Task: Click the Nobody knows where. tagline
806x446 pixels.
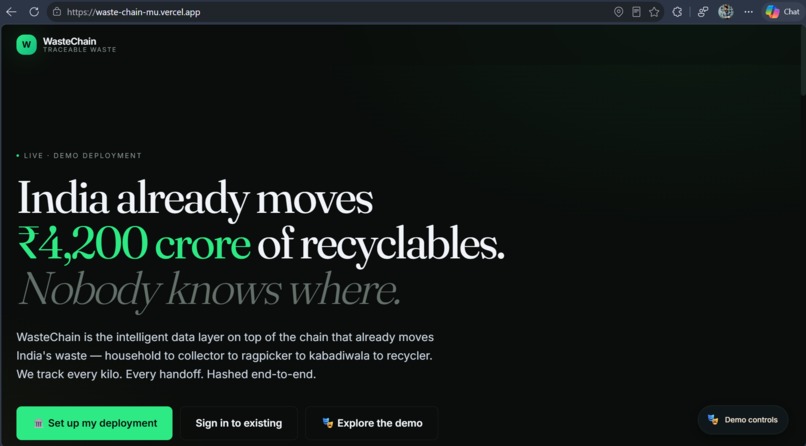Action: 209,290
